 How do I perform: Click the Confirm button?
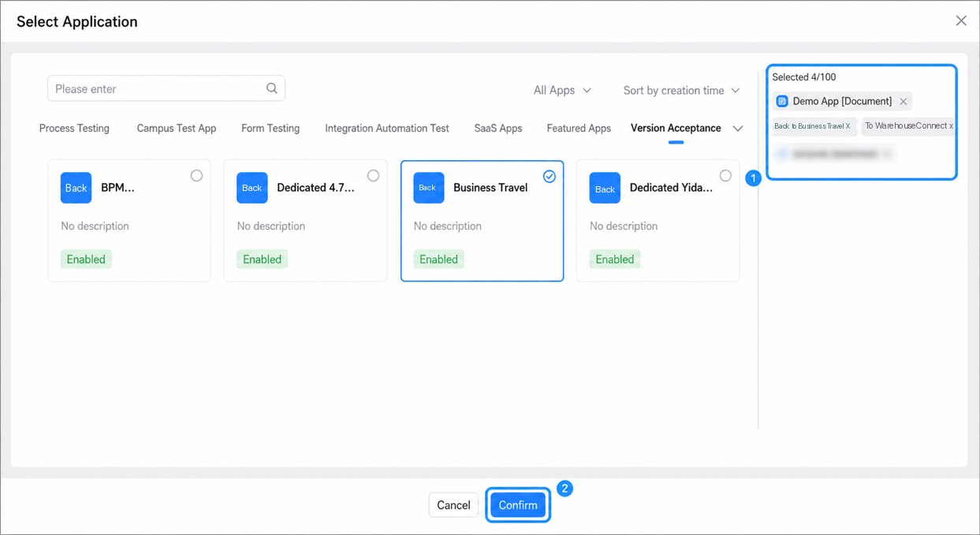(518, 505)
